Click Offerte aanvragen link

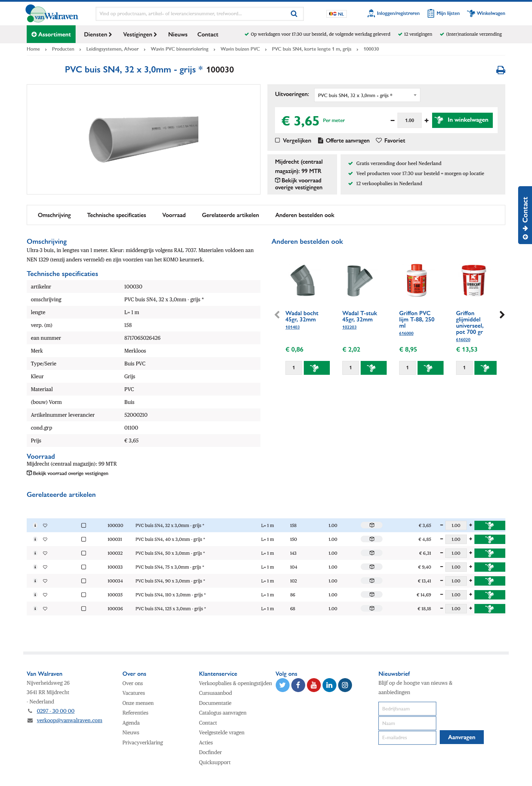click(x=344, y=140)
